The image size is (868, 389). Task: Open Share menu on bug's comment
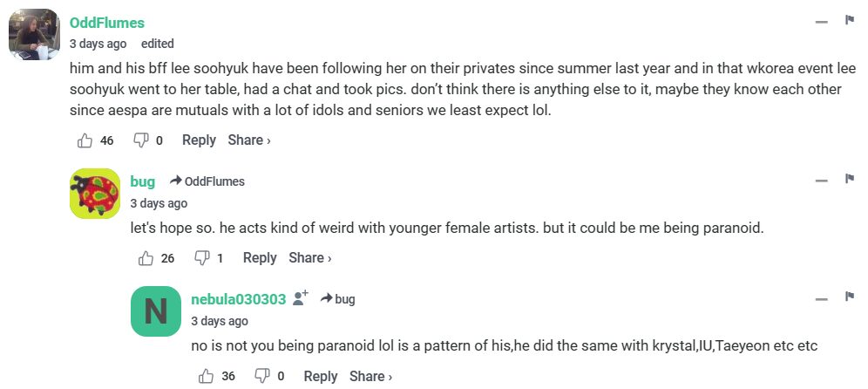[309, 258]
